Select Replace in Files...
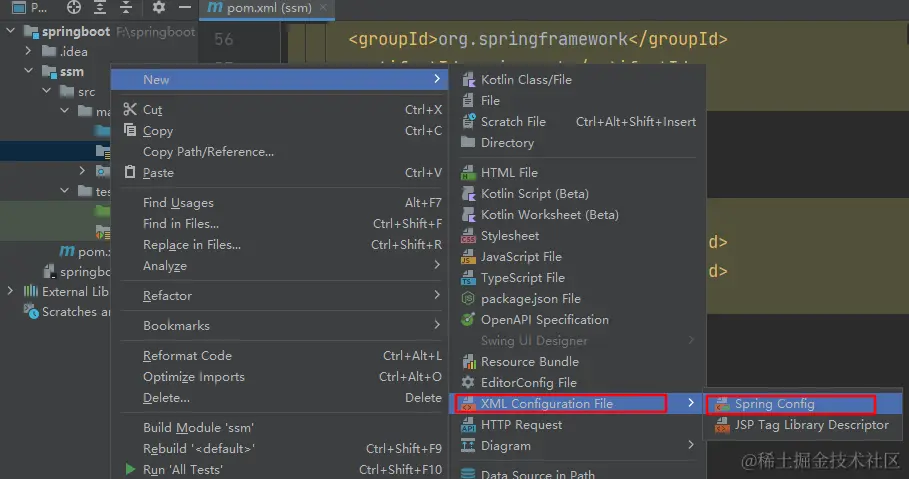Viewport: 909px width, 479px height. 279,244
